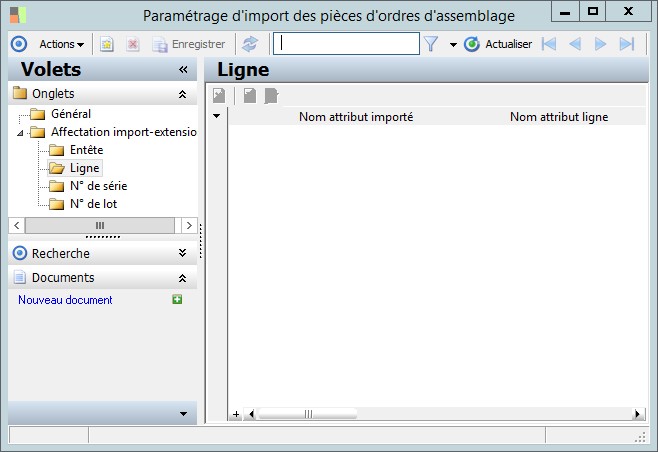Go to the previous record

pyautogui.click(x=574, y=44)
